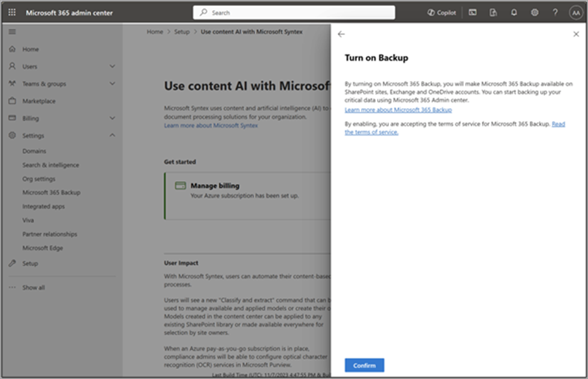Click the Manage billing card icon

click(x=180, y=185)
